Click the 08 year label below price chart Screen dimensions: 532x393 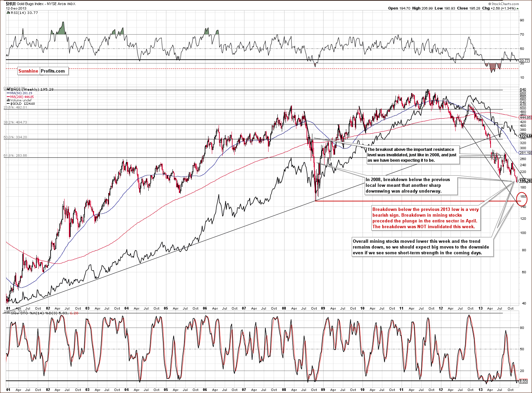(x=284, y=309)
